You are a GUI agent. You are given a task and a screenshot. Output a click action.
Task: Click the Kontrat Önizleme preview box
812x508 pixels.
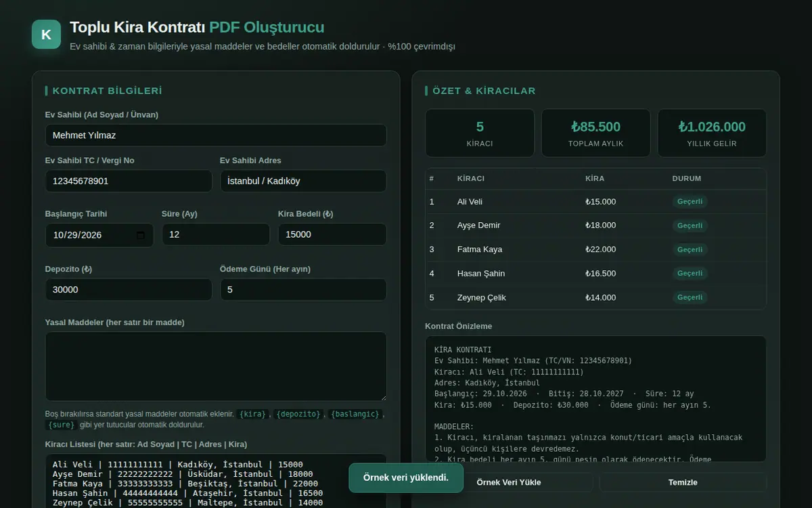595,399
